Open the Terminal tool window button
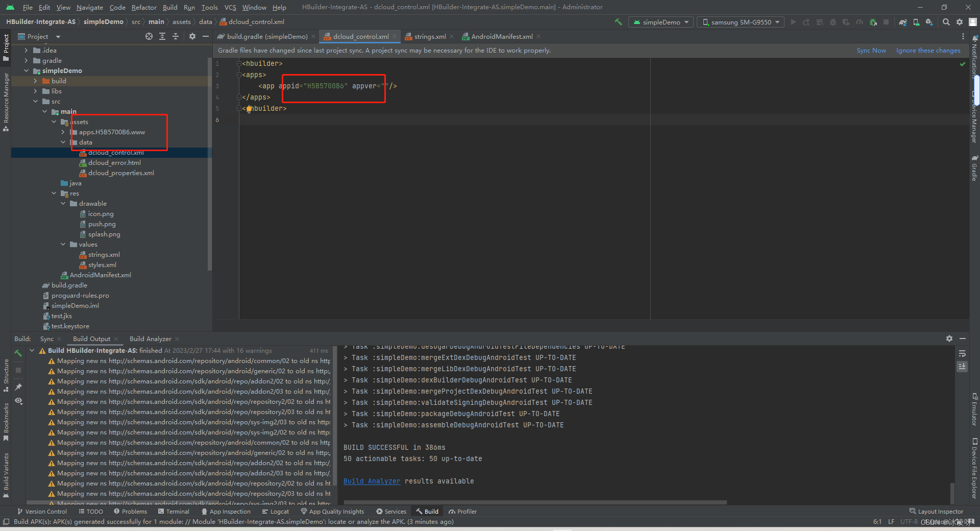 (174, 511)
